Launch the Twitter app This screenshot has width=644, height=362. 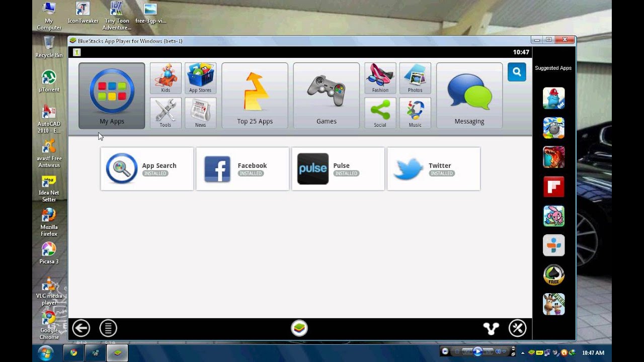click(x=434, y=168)
